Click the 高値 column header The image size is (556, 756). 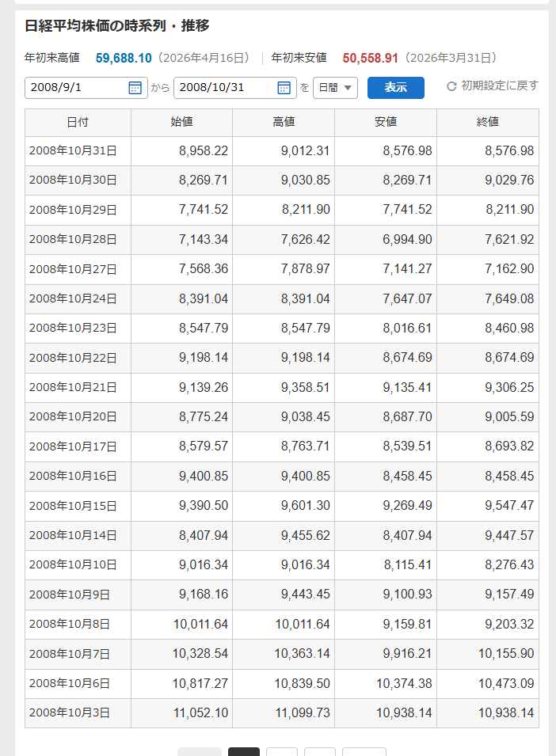click(284, 123)
